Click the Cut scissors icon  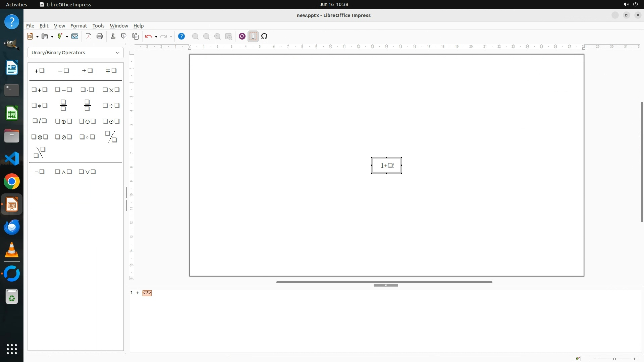[113, 36]
